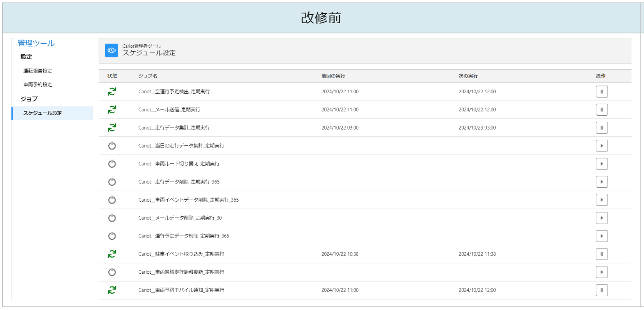Screen dimensions: 644x310
Task: Pause the Cariot_走行データ集計_定期実行 job
Action: coord(602,128)
